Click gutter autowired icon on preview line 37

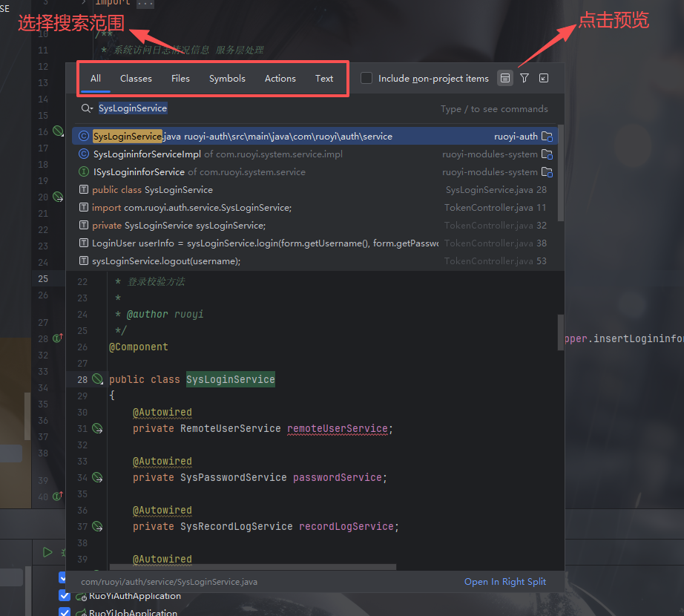tap(98, 526)
